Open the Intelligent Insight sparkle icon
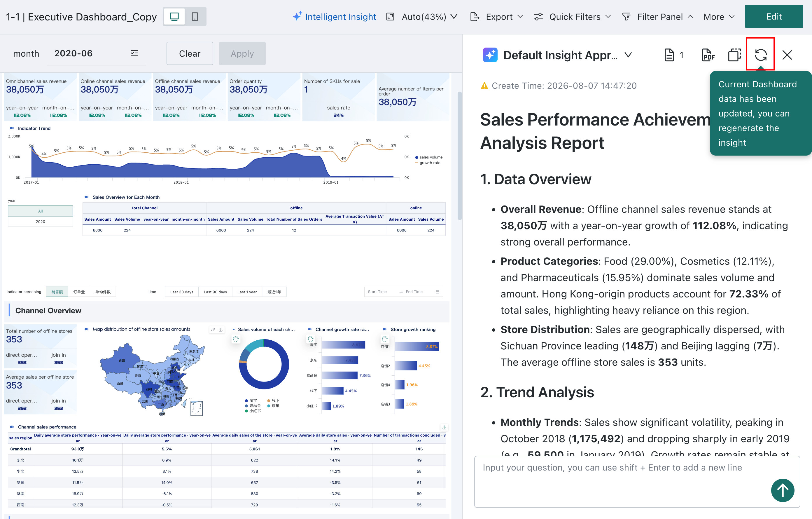Image resolution: width=812 pixels, height=519 pixels. pyautogui.click(x=297, y=16)
